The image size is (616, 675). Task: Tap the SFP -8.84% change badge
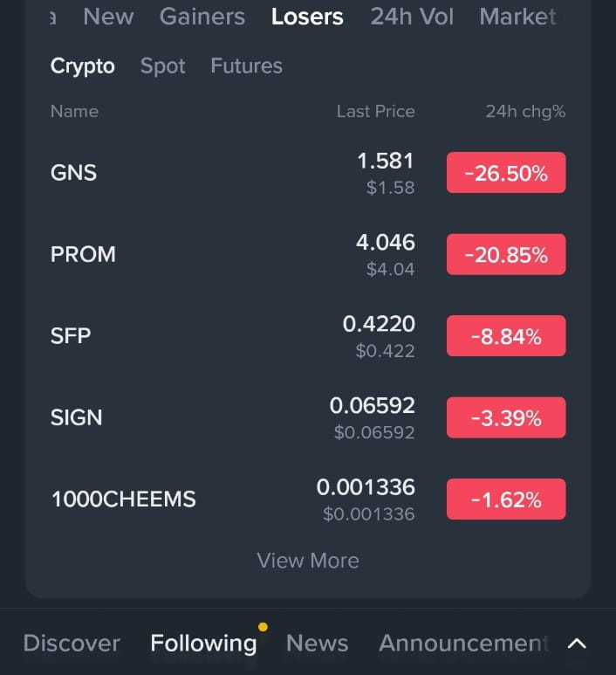(x=506, y=336)
